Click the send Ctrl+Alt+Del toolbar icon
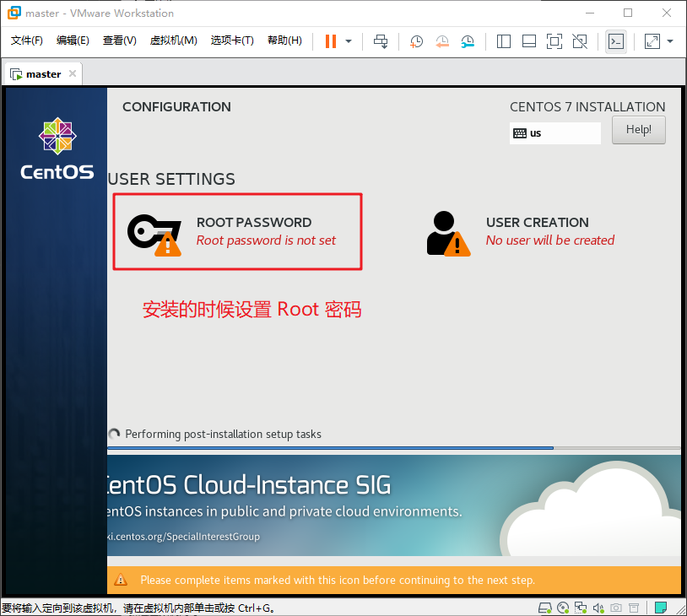Screen dimensions: 687x616 pos(381,41)
